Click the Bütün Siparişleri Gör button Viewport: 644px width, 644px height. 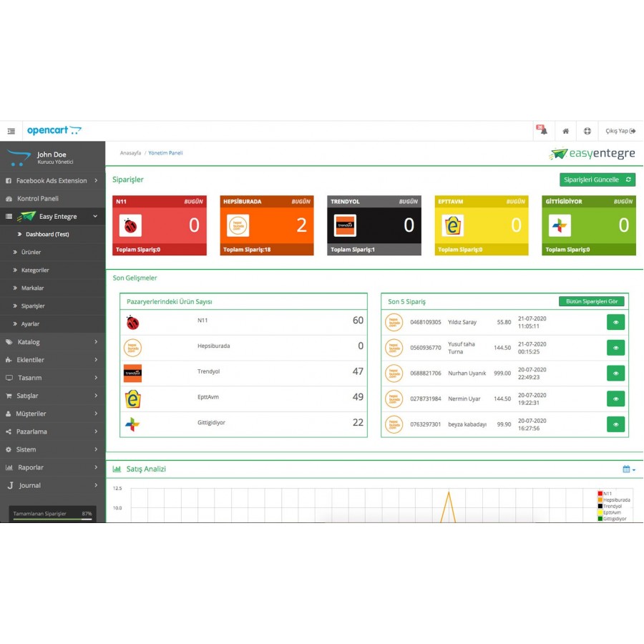[592, 301]
